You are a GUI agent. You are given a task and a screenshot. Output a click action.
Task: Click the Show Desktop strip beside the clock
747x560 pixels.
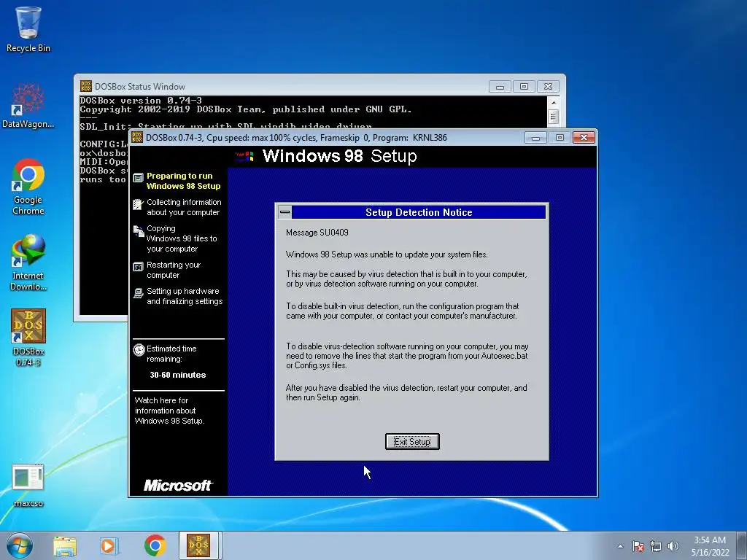[x=743, y=545]
